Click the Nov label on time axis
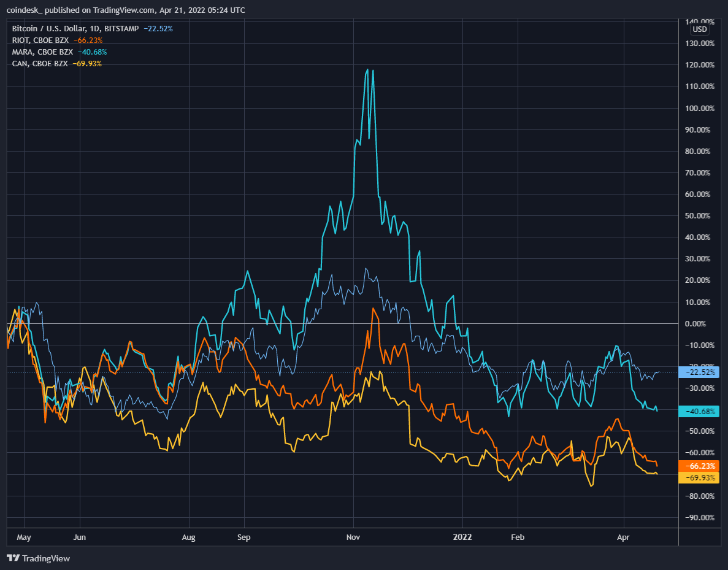Viewport: 728px width, 570px height. click(353, 537)
